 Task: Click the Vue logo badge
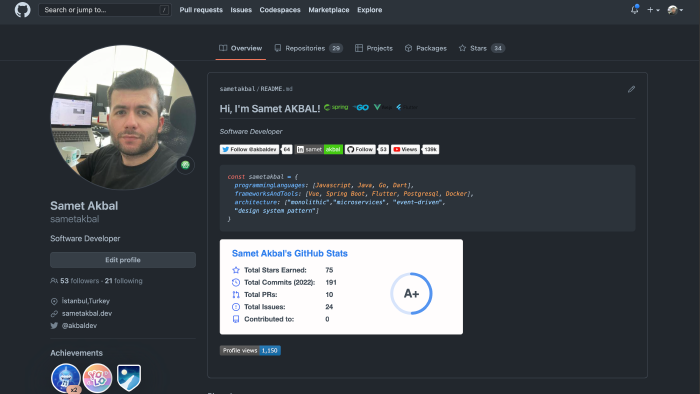[x=383, y=108]
